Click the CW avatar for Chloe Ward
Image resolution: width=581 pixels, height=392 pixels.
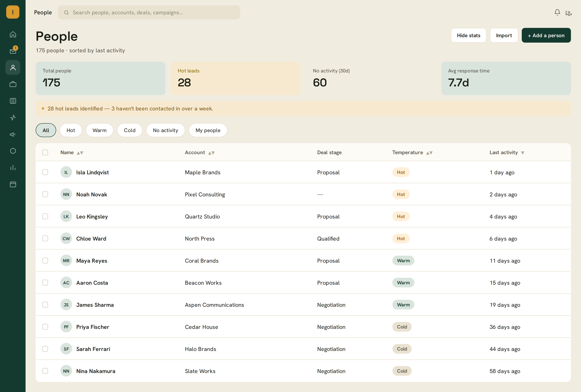[66, 238]
